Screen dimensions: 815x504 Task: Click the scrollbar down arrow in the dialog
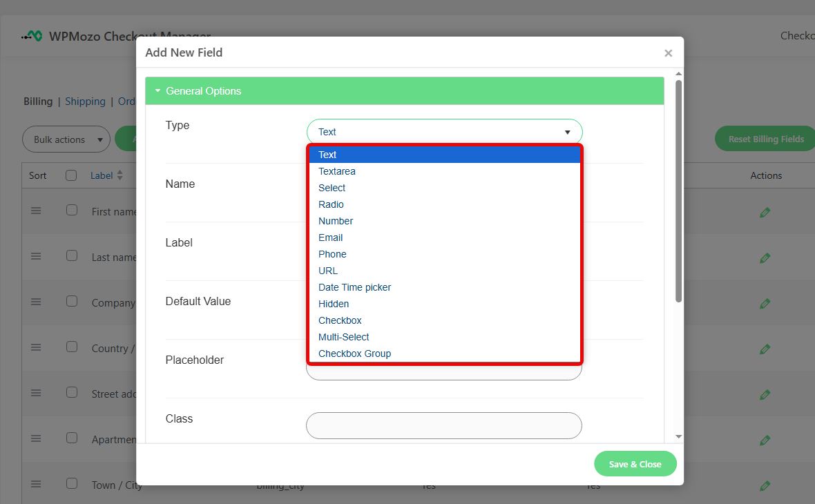(x=678, y=437)
